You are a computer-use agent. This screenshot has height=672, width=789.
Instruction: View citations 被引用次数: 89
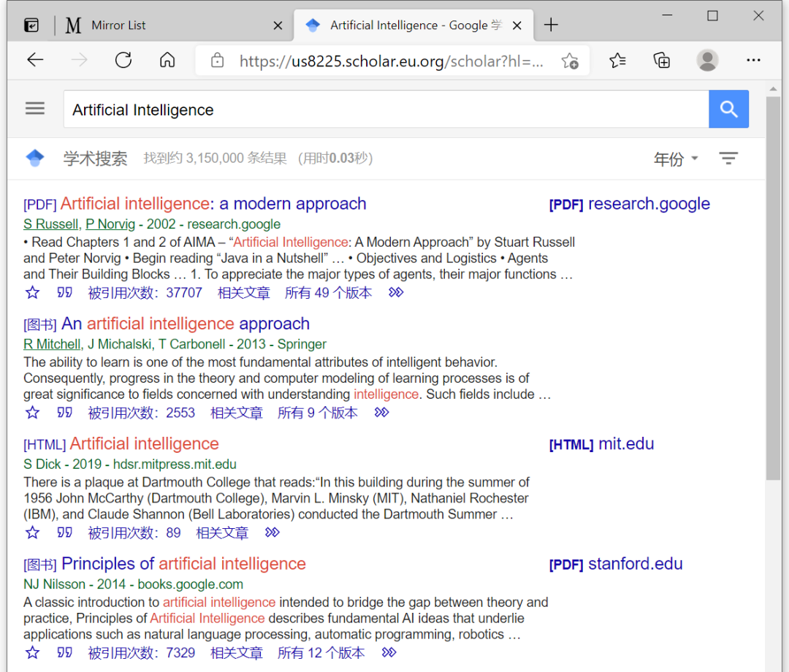134,532
